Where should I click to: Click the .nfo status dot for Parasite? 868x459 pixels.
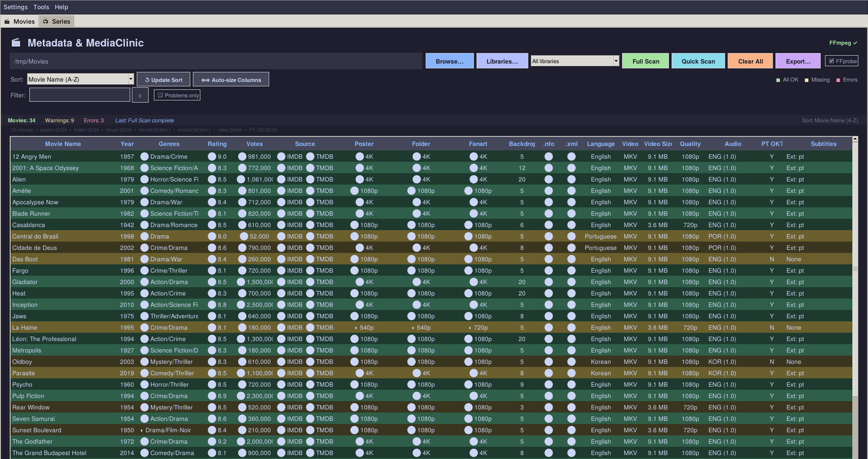548,373
